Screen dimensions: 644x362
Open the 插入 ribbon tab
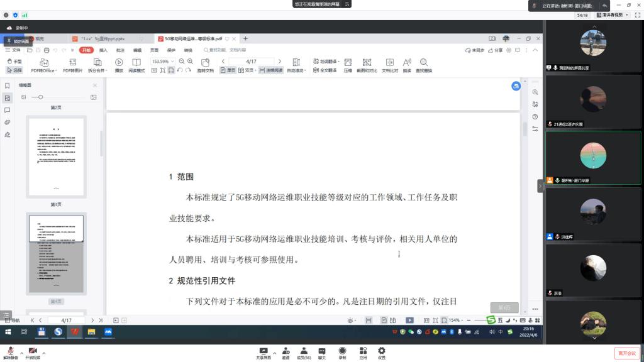tap(103, 50)
